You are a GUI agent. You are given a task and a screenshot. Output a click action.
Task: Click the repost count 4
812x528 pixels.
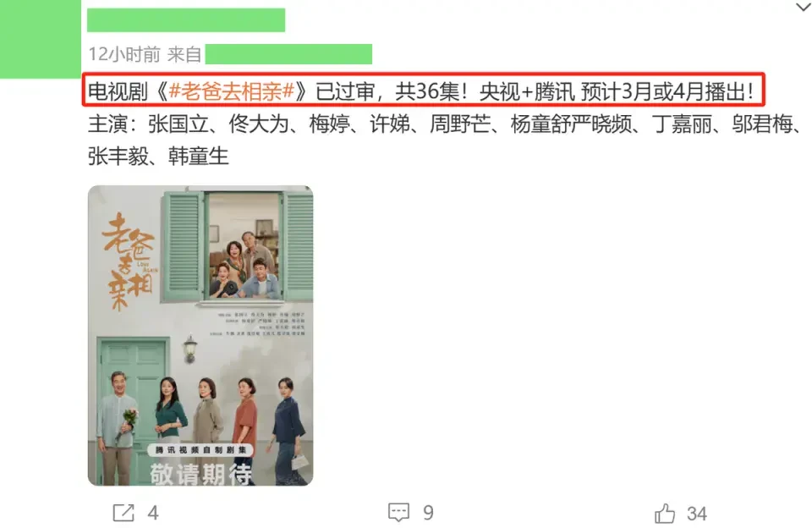153,513
